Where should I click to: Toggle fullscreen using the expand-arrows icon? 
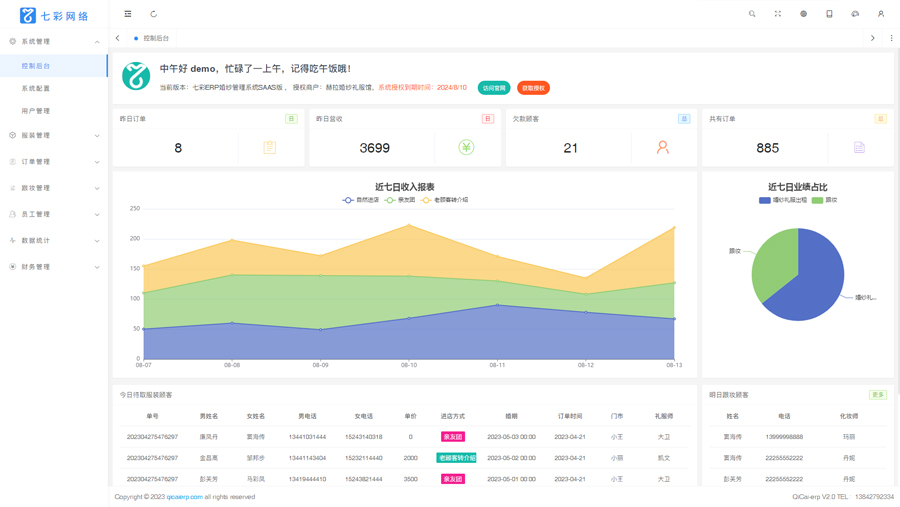[778, 14]
